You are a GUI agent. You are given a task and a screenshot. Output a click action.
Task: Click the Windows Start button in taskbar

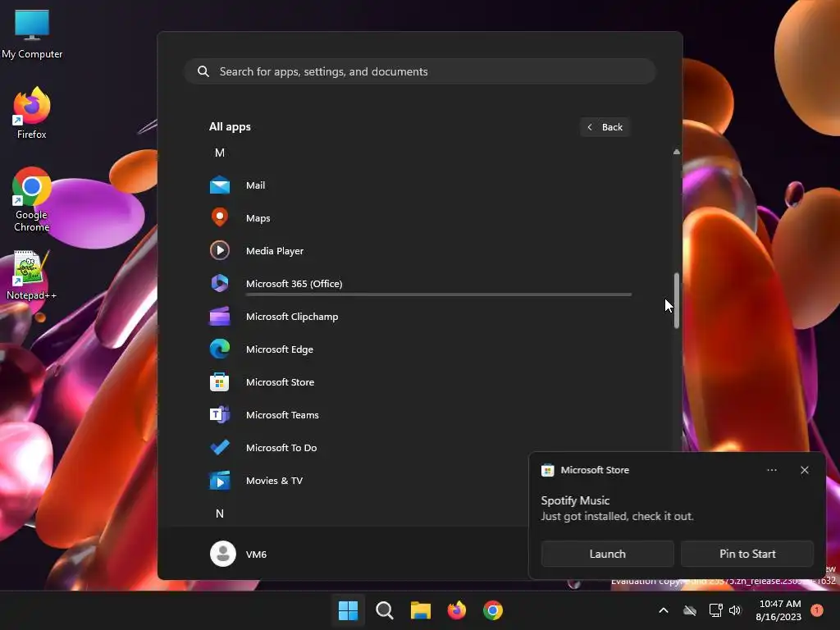click(348, 610)
